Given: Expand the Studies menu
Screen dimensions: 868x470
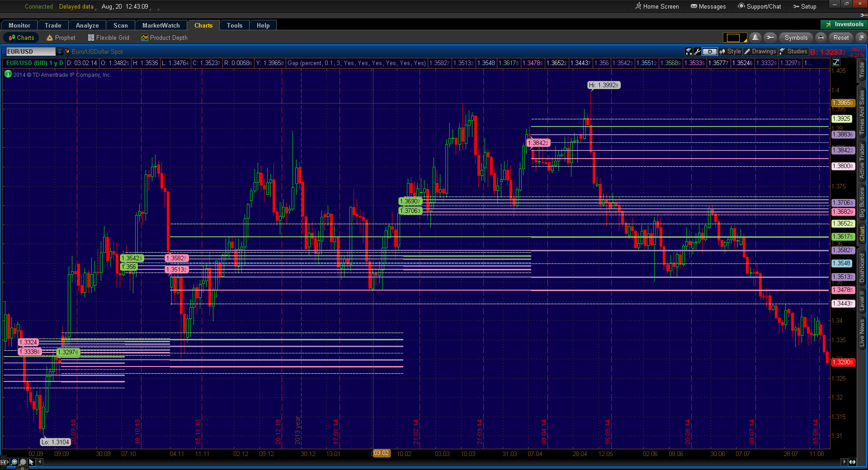Looking at the screenshot, I should tap(793, 52).
